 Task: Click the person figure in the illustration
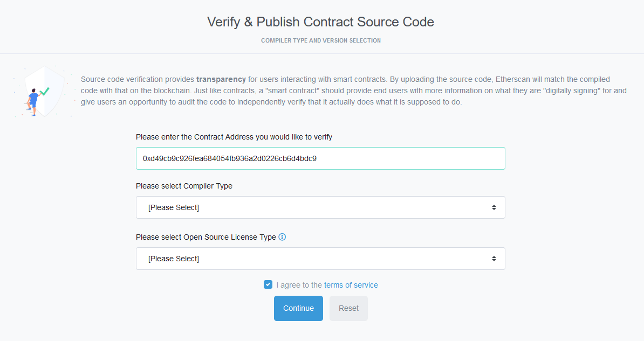point(33,100)
